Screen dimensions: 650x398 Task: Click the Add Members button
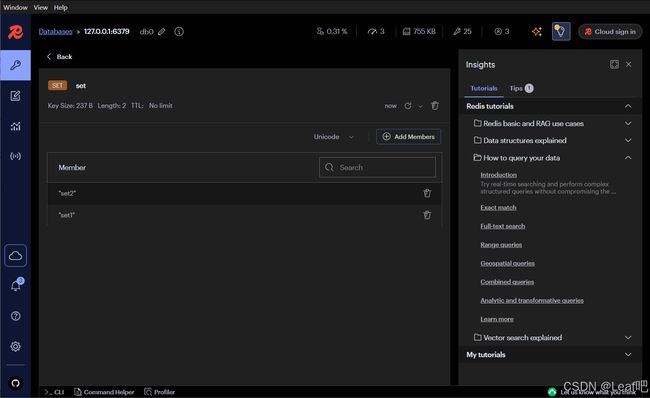pyautogui.click(x=408, y=137)
